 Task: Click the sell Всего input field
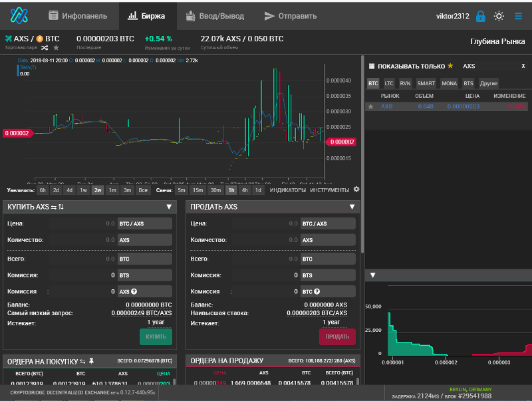(266, 259)
